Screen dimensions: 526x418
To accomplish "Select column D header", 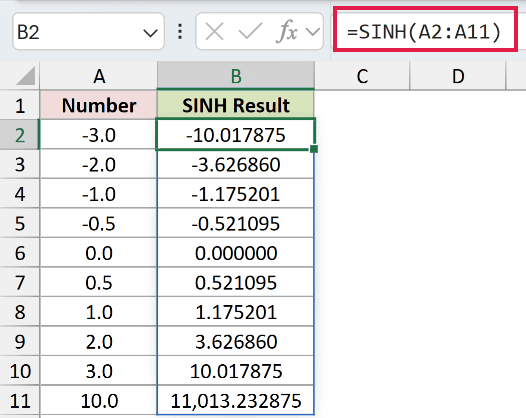I will [458, 76].
